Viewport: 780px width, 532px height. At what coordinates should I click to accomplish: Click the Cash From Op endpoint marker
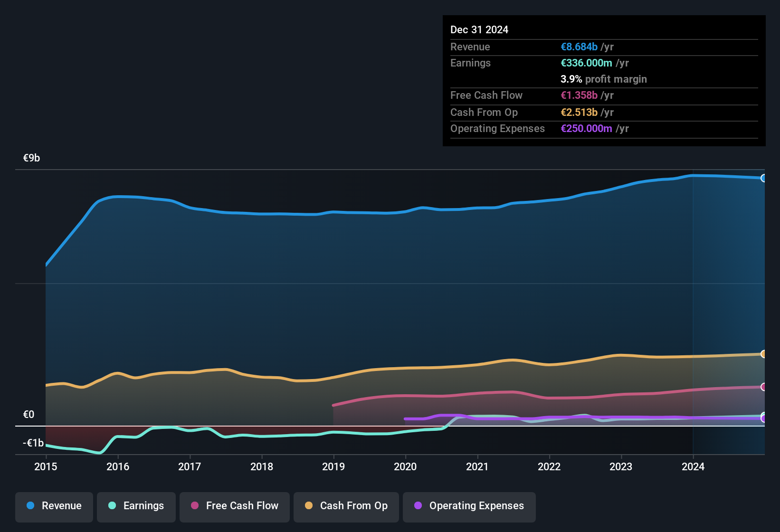[x=763, y=354]
